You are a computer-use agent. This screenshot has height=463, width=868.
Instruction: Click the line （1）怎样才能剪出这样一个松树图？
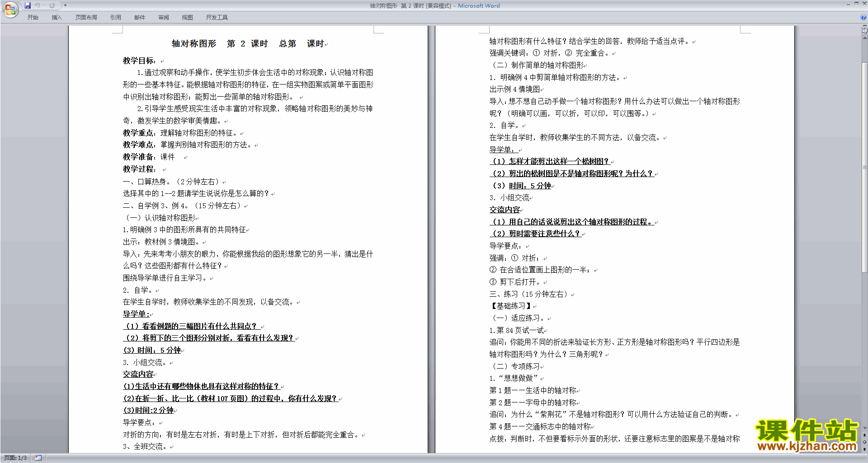pos(550,161)
